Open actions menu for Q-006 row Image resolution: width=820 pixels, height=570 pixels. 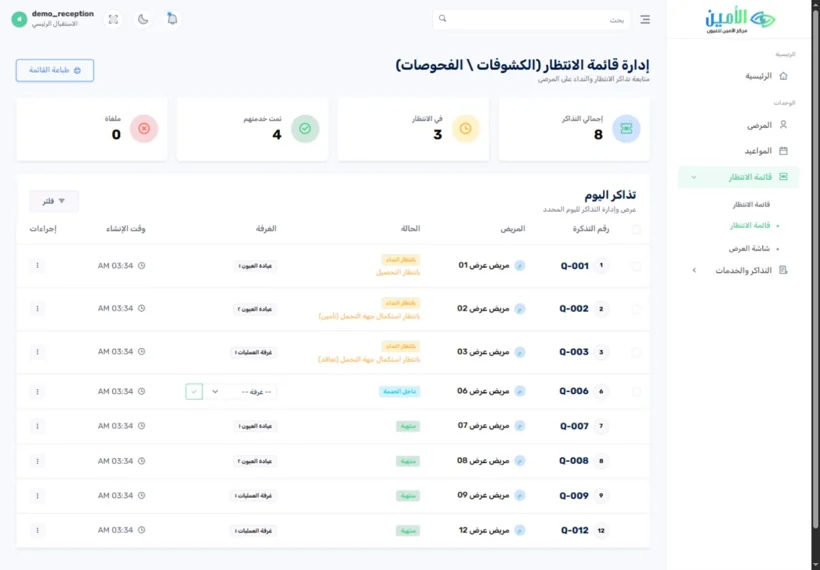(x=37, y=391)
